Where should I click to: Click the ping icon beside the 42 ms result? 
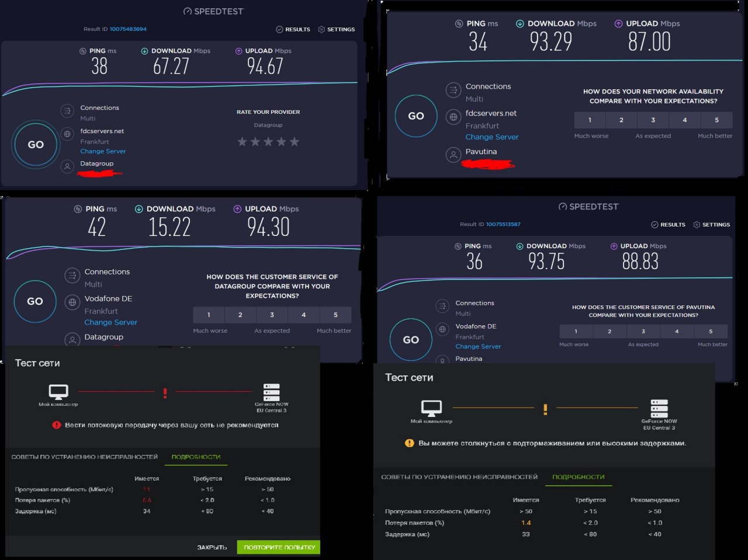[x=78, y=209]
